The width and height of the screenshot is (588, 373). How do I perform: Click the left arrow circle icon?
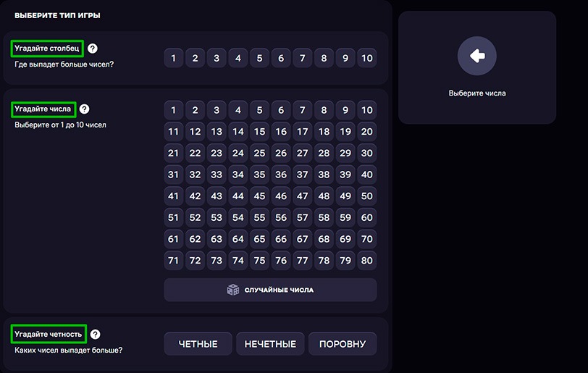click(476, 55)
